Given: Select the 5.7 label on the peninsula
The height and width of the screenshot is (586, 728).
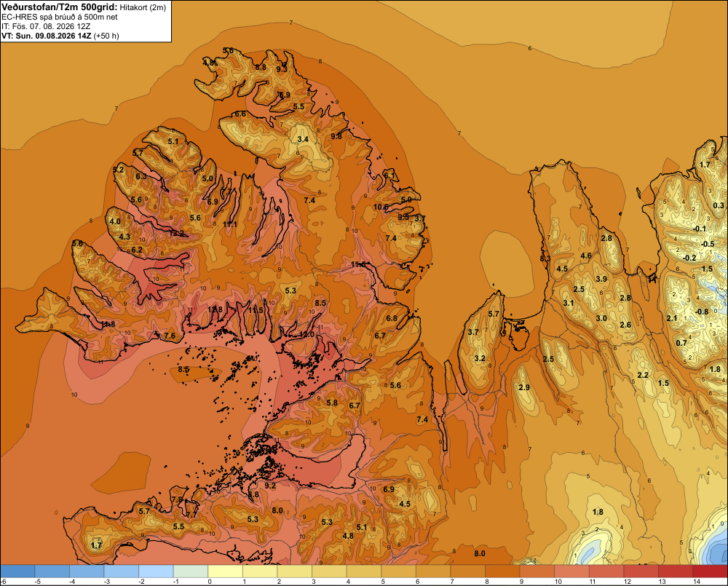Looking at the screenshot, I should coord(494,314).
